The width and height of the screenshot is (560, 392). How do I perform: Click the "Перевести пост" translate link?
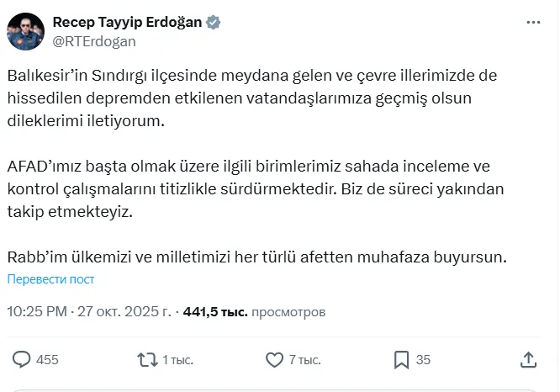[51, 278]
